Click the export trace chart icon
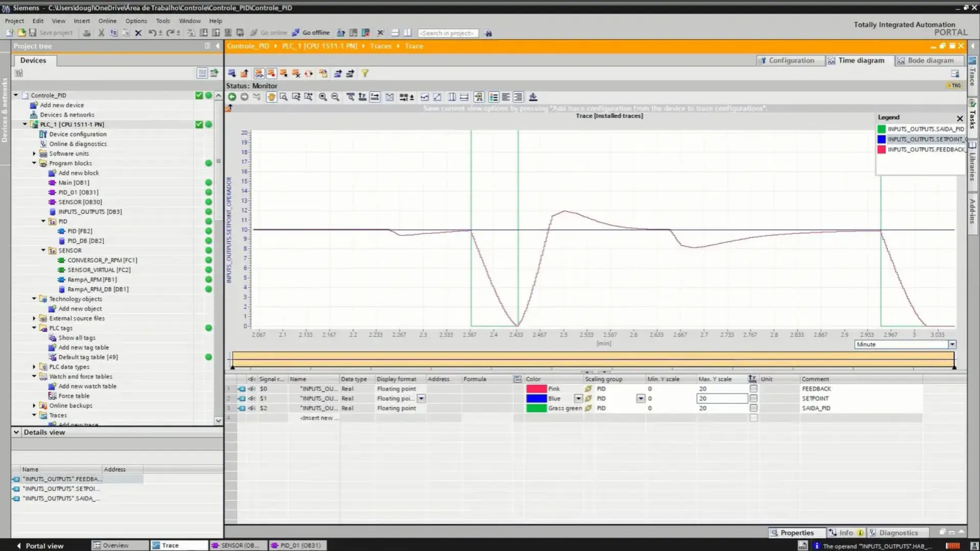Image resolution: width=980 pixels, height=551 pixels. click(533, 97)
